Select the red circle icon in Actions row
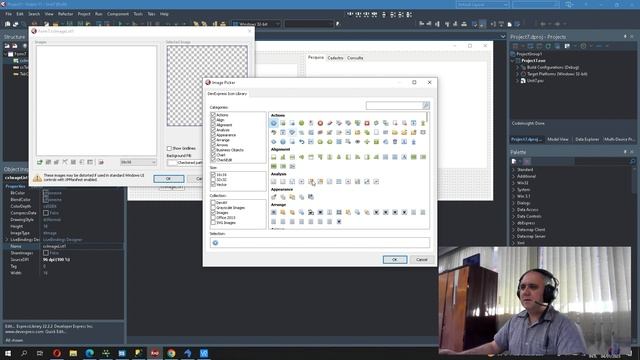This screenshot has height=360, width=640. [x=320, y=123]
